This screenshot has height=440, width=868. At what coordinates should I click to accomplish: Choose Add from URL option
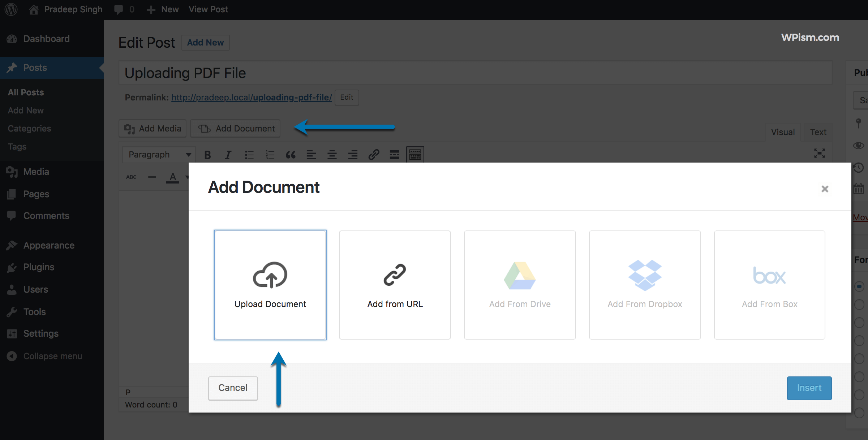[395, 285]
